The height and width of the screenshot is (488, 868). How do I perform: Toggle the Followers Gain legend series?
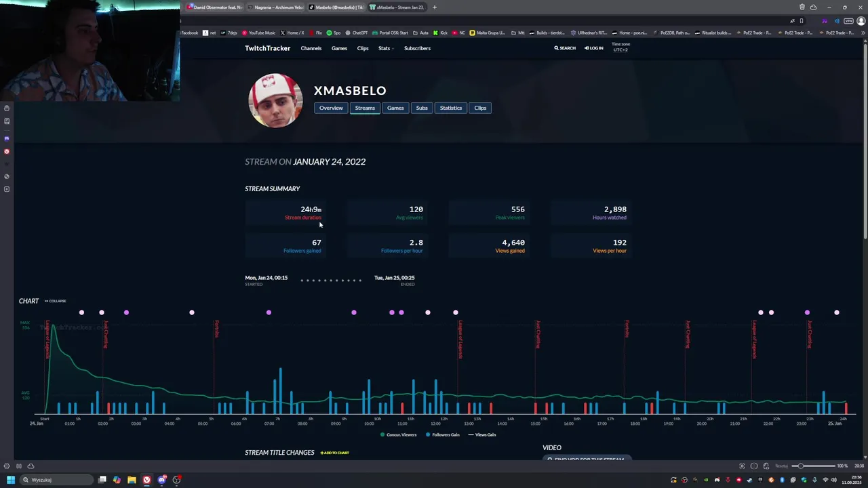click(x=442, y=434)
